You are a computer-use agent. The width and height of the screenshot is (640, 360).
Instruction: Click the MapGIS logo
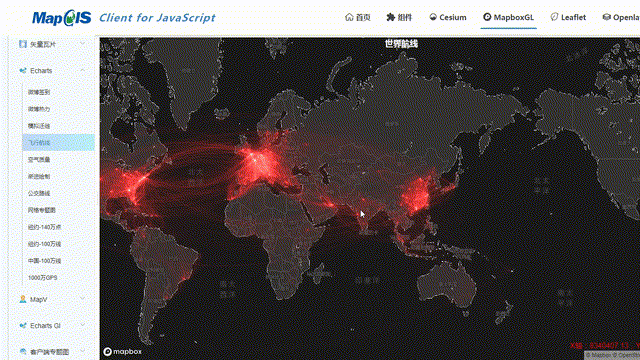click(62, 18)
